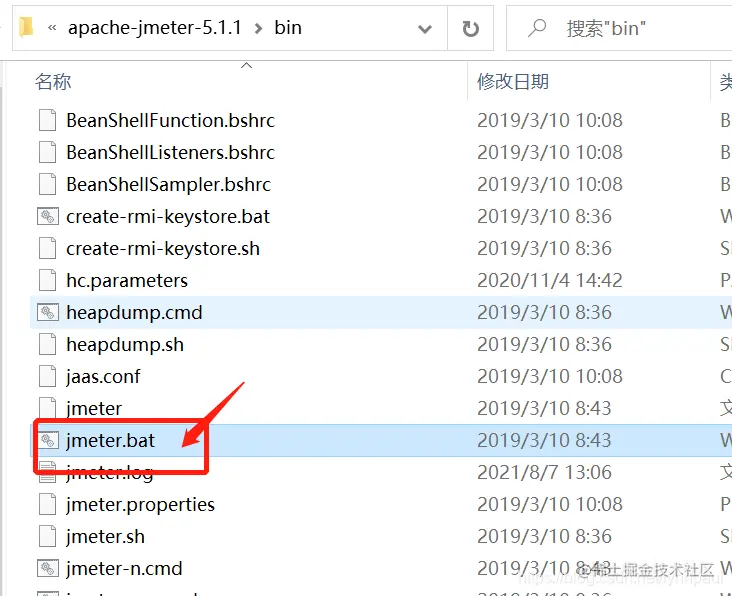This screenshot has height=596, width=732.
Task: Select the file named BeanShellFunction.bshrc
Action: coord(170,120)
